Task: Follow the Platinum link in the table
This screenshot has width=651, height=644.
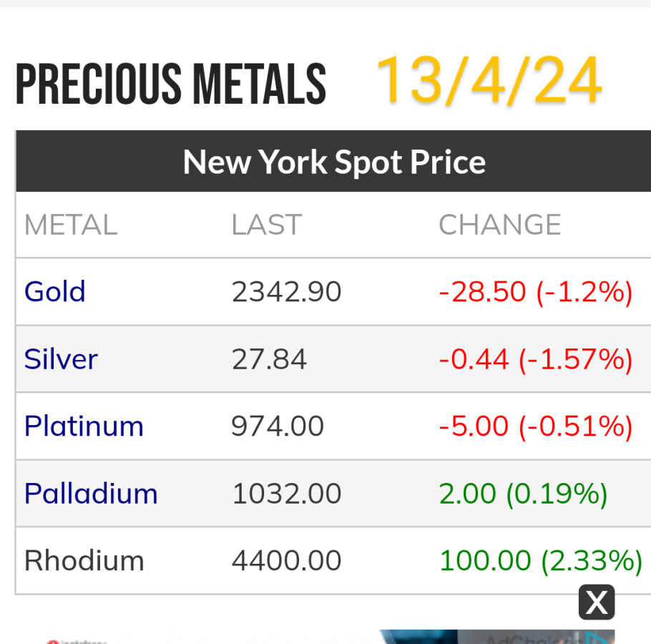Action: pyautogui.click(x=84, y=426)
